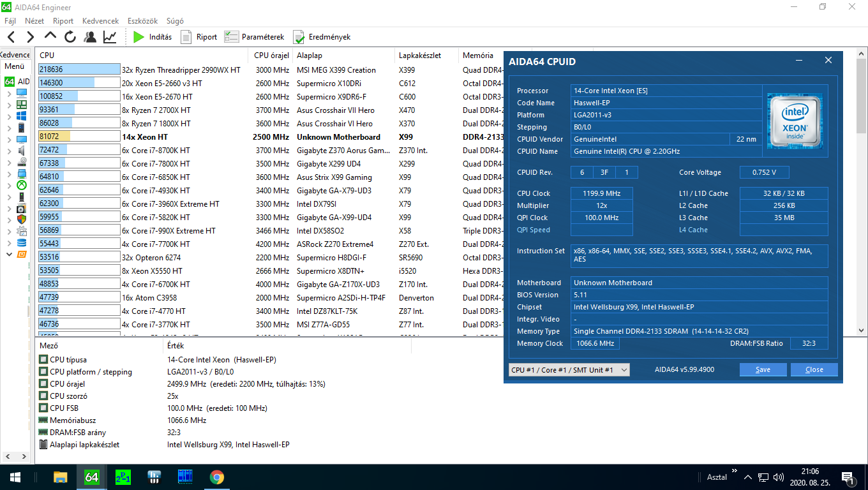Open the Nézet menu

(x=34, y=21)
